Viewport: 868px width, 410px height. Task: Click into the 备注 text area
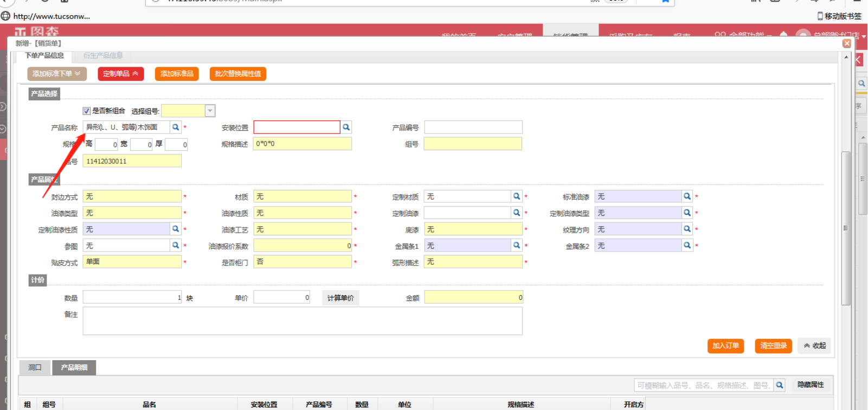pyautogui.click(x=302, y=321)
